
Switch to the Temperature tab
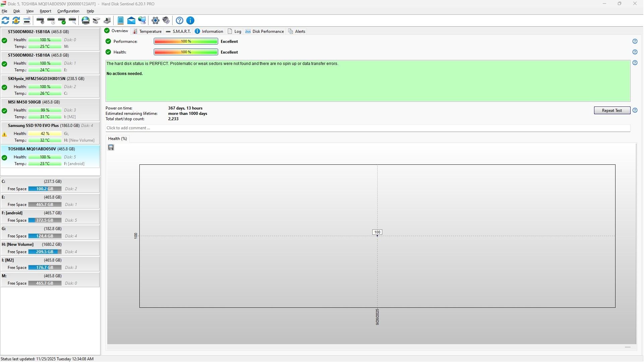pyautogui.click(x=147, y=31)
